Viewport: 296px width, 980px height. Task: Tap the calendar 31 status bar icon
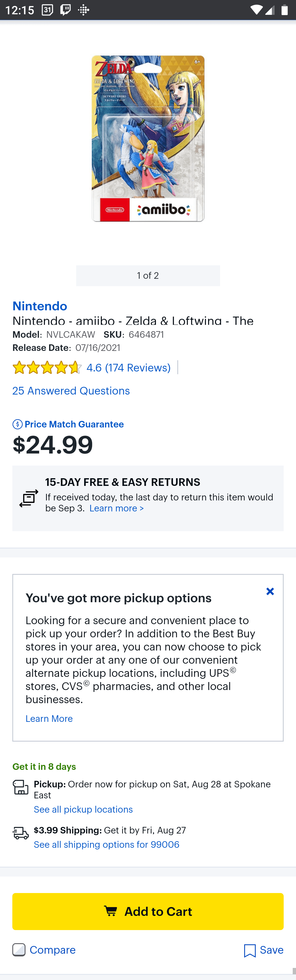pyautogui.click(x=47, y=10)
